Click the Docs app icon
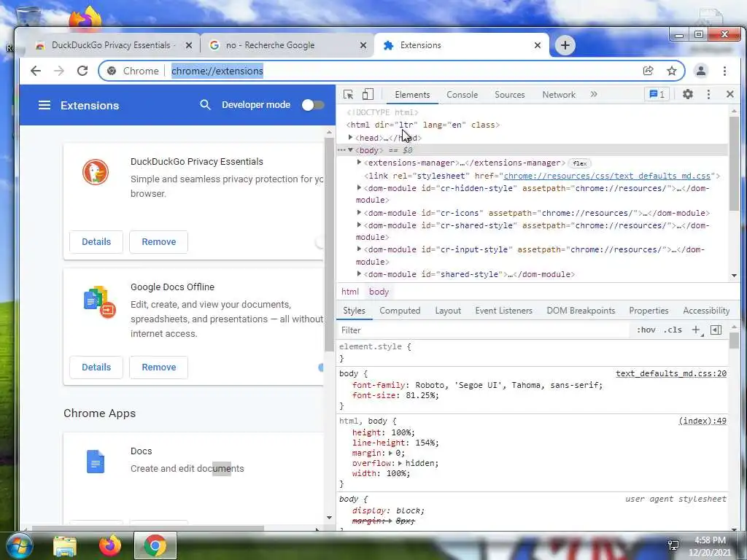 pos(96,461)
